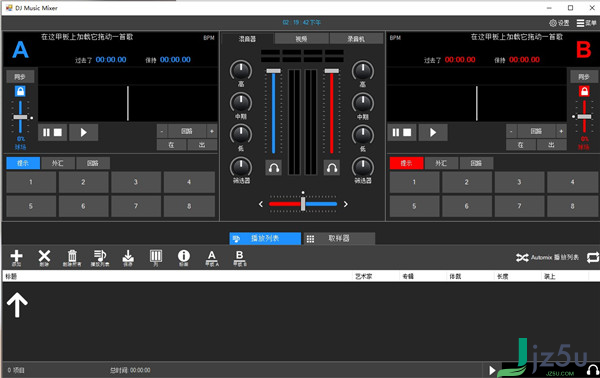Select the playlist (播放列表) tab
The height and width of the screenshot is (378, 600).
pos(265,238)
